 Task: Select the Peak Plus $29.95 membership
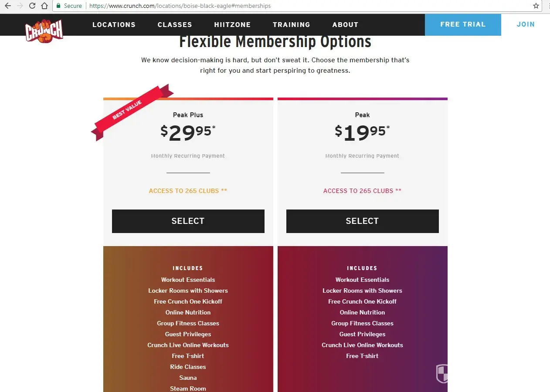tap(188, 221)
